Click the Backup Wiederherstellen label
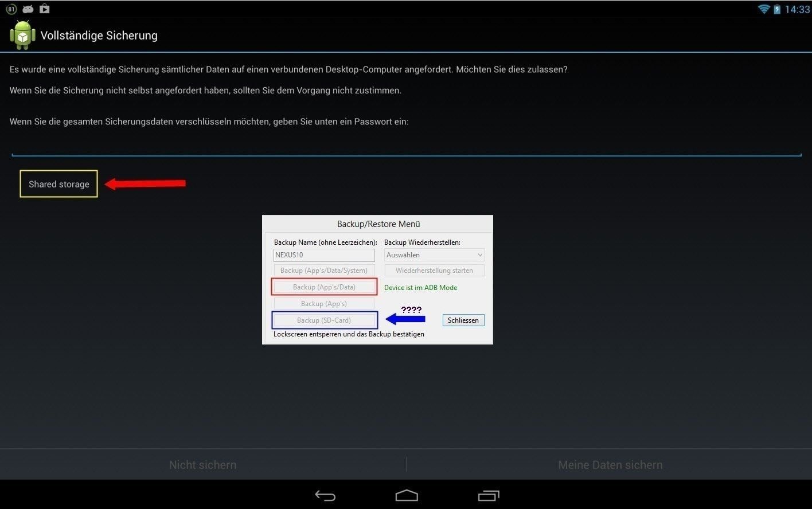The width and height of the screenshot is (812, 509). tap(422, 242)
